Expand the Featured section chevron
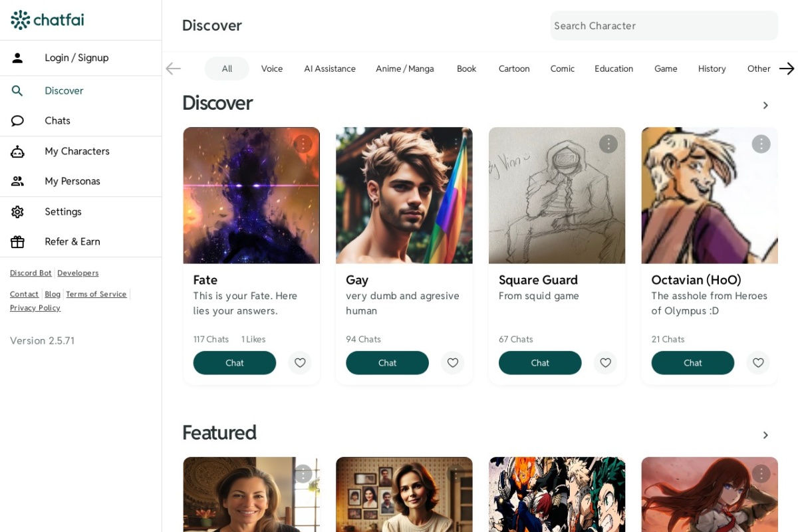 [765, 435]
